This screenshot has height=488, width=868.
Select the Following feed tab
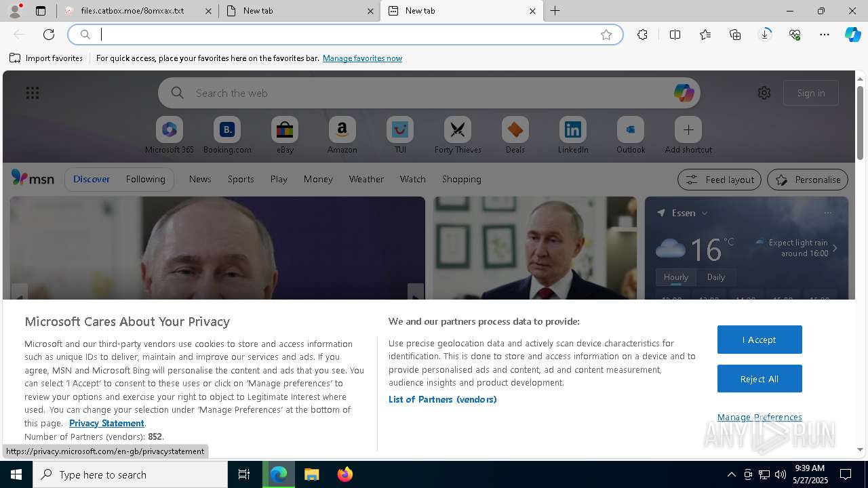[x=145, y=179]
